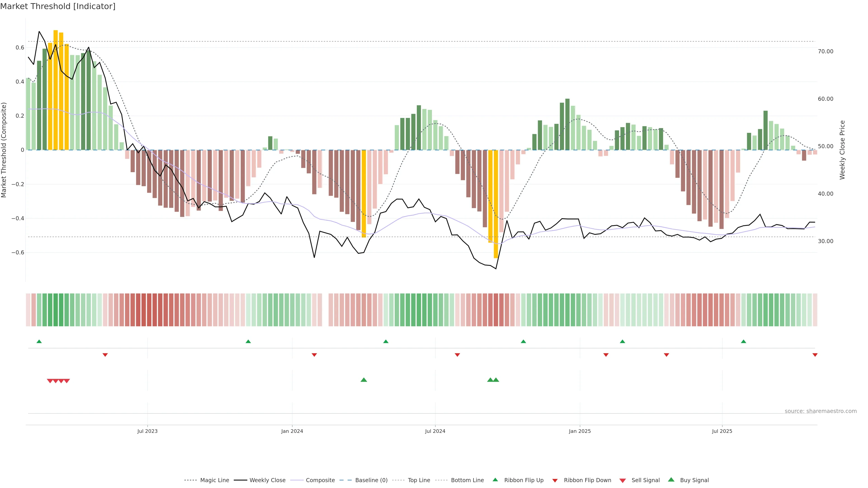Toggle Composite legend entry
This screenshot has width=868, height=488.
320,480
